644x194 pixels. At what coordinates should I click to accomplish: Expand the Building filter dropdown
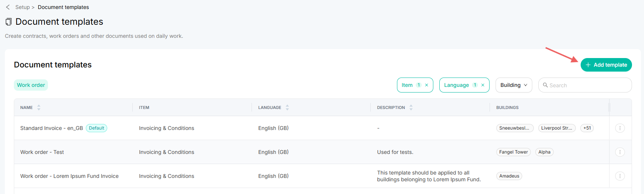[x=514, y=85]
